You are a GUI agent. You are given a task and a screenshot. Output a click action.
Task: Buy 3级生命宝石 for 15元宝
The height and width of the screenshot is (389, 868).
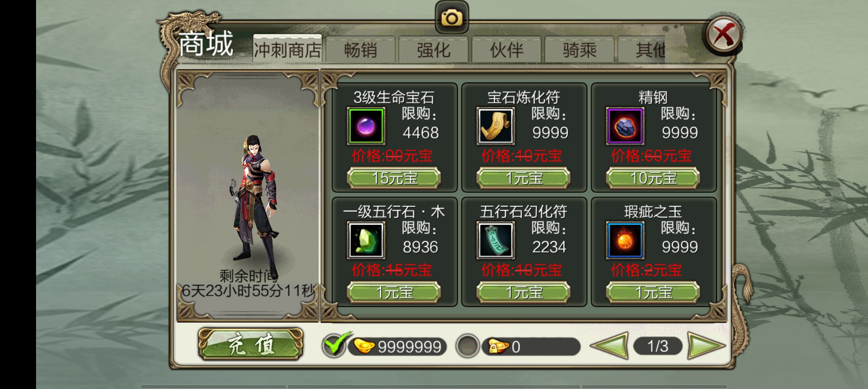tap(394, 178)
